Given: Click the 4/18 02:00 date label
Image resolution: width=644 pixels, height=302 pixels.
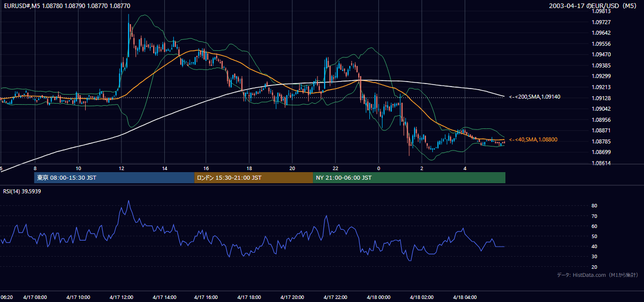Looking at the screenshot, I should coord(422,297).
